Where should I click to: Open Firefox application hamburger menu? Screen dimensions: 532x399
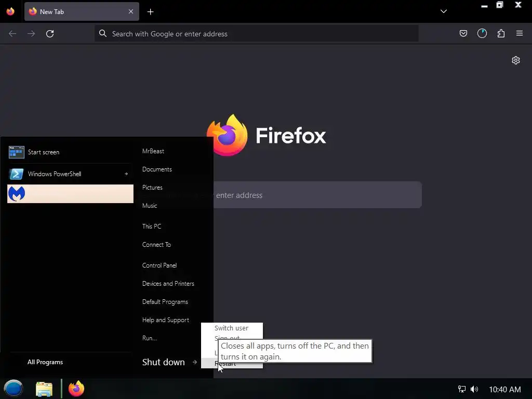[520, 33]
